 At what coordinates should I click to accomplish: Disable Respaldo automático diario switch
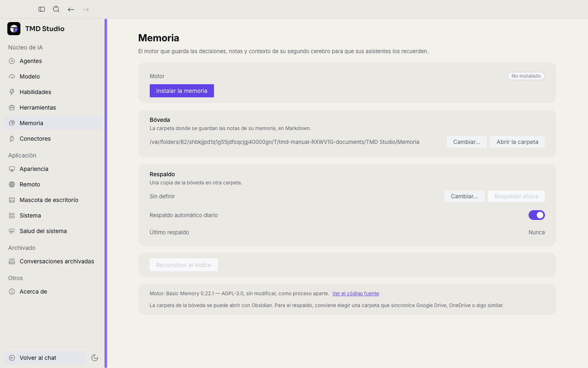pyautogui.click(x=537, y=215)
